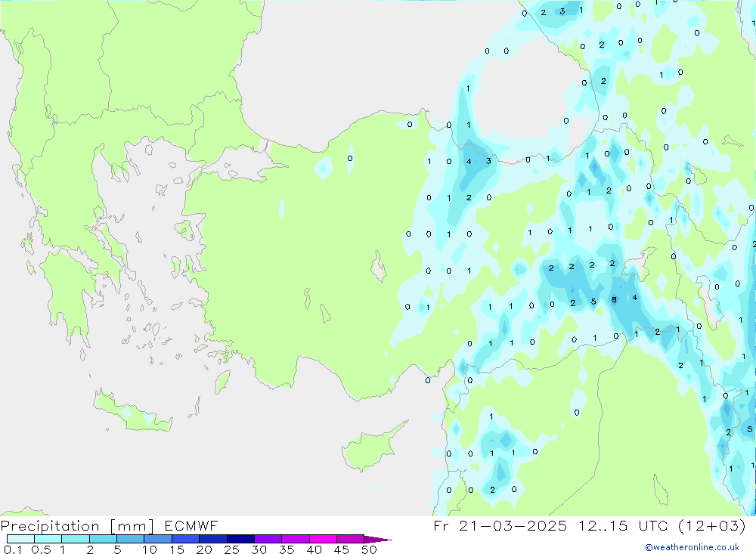Viewport: 756px width, 554px height.
Task: Click the 0.1–0.5 mm palest legend swatch
Action: pos(20,539)
